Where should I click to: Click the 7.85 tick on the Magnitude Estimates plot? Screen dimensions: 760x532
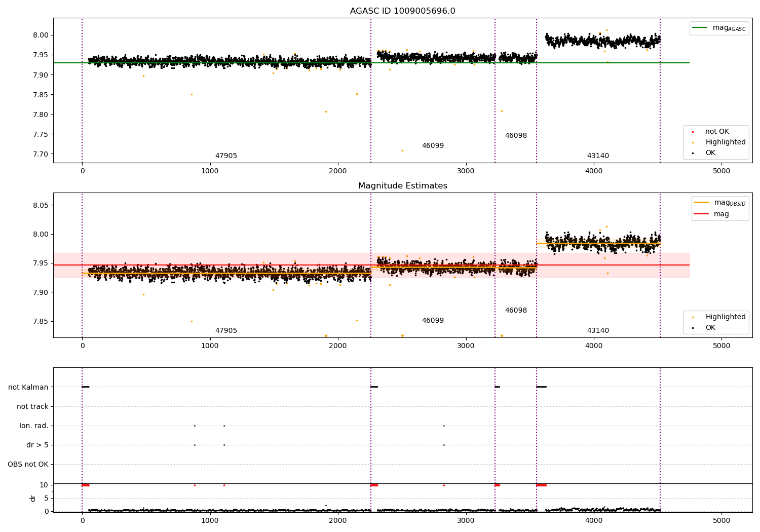pos(41,321)
